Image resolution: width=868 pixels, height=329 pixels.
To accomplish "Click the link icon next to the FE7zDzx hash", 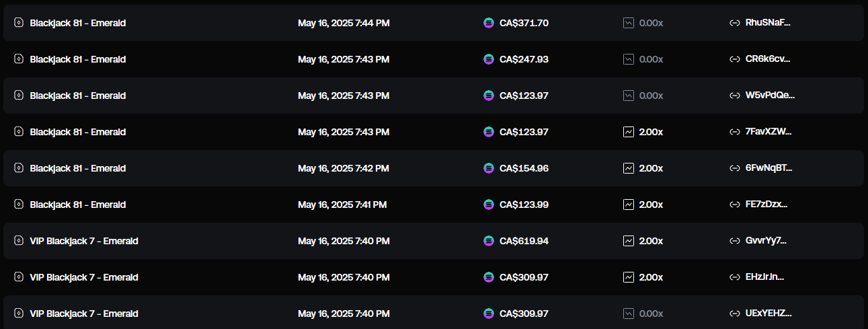I will coord(735,205).
